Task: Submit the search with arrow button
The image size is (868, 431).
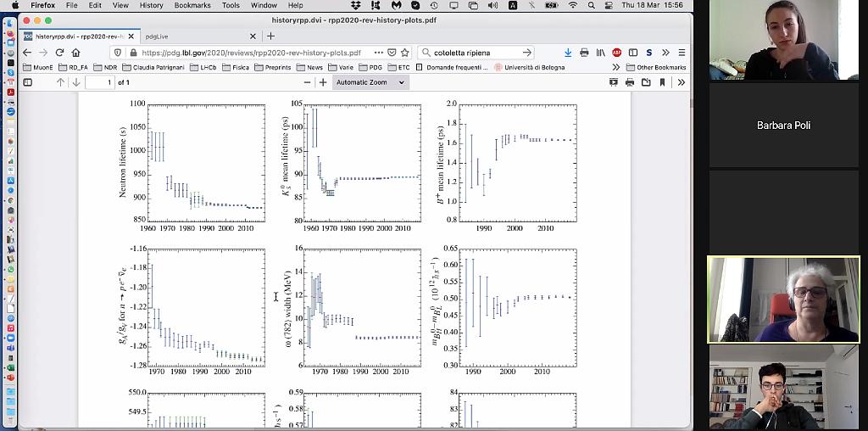Action: click(527, 53)
